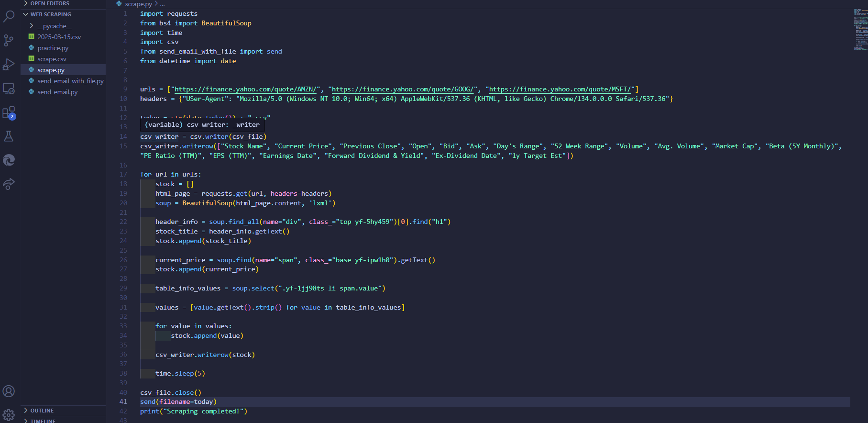Open the Search view in activity bar
This screenshot has height=423, width=868.
(9, 17)
